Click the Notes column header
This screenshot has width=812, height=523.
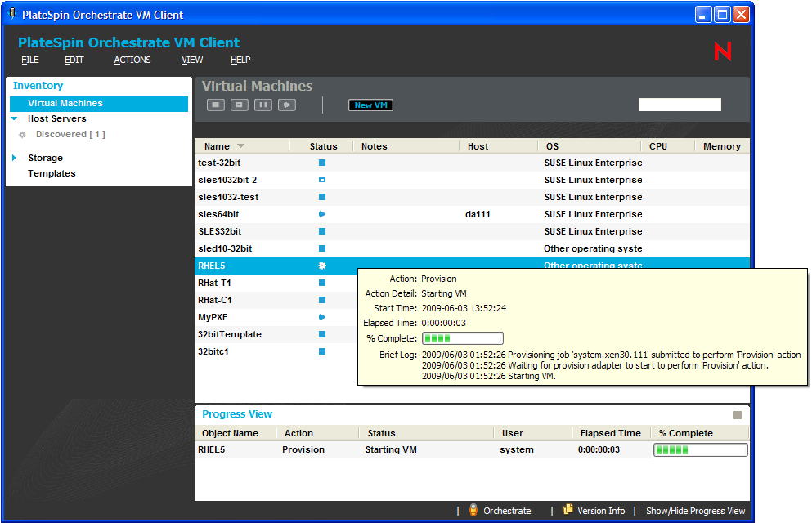point(375,146)
